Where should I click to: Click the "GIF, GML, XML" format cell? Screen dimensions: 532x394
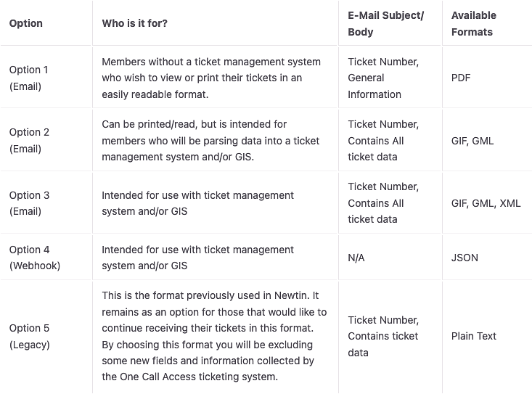click(x=486, y=203)
